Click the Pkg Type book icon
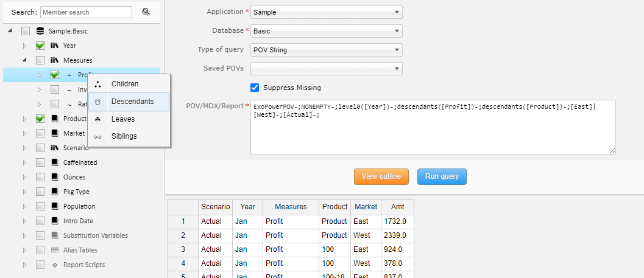Screen dimensions: 644x278 (x=55, y=192)
